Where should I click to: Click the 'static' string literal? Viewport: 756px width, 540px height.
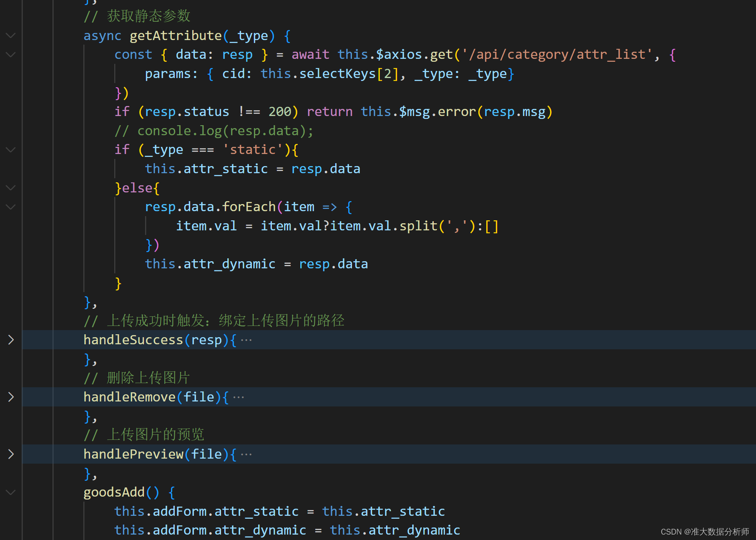pyautogui.click(x=253, y=150)
